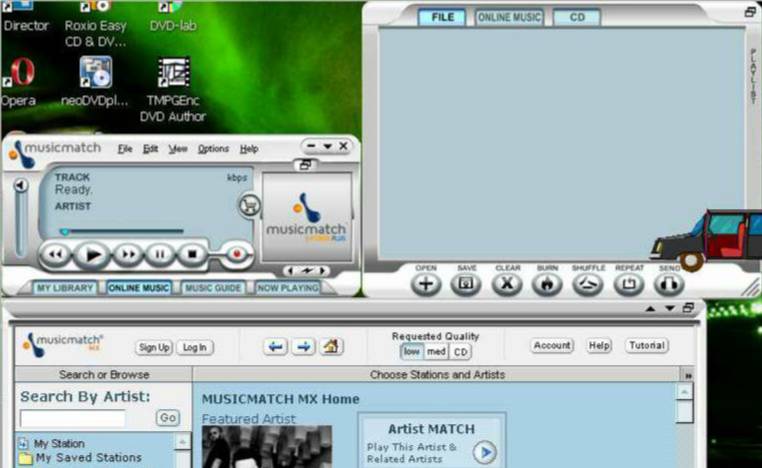Click the station list scrollbar up arrow
This screenshot has width=762, height=468.
[x=183, y=442]
